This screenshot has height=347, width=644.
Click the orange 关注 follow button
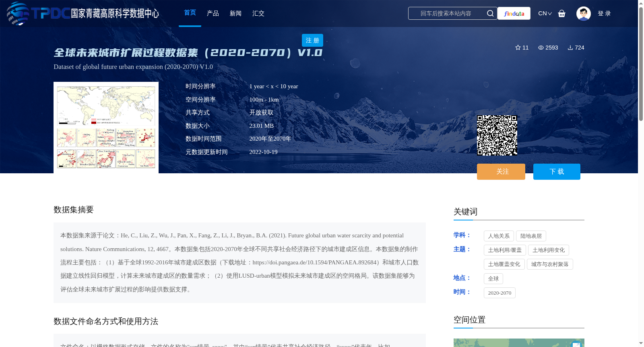501,172
